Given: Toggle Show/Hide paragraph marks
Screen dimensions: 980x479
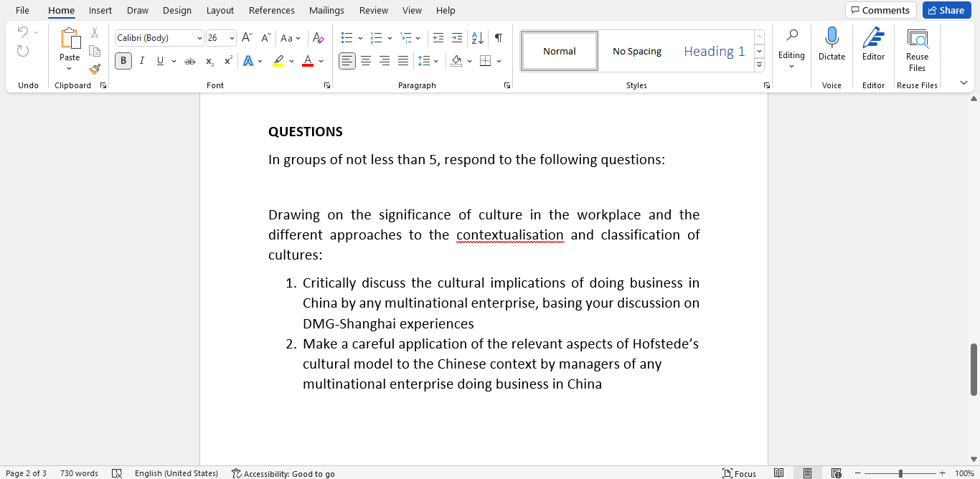Looking at the screenshot, I should point(498,38).
